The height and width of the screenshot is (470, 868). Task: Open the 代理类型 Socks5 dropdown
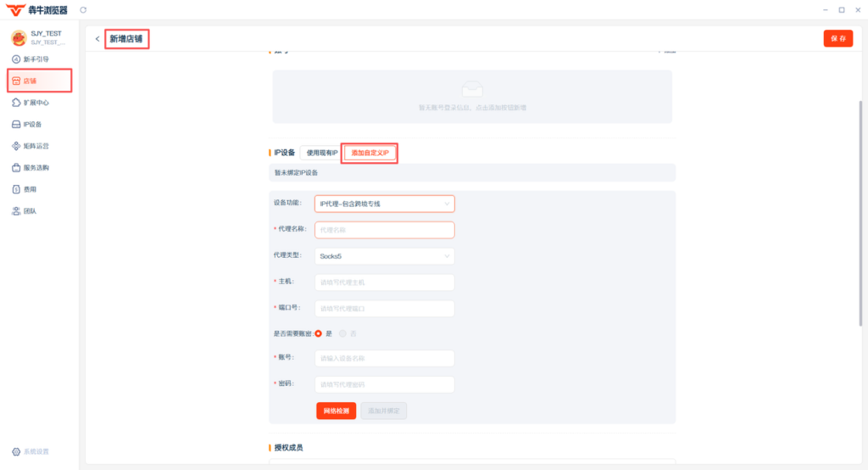[x=385, y=256]
